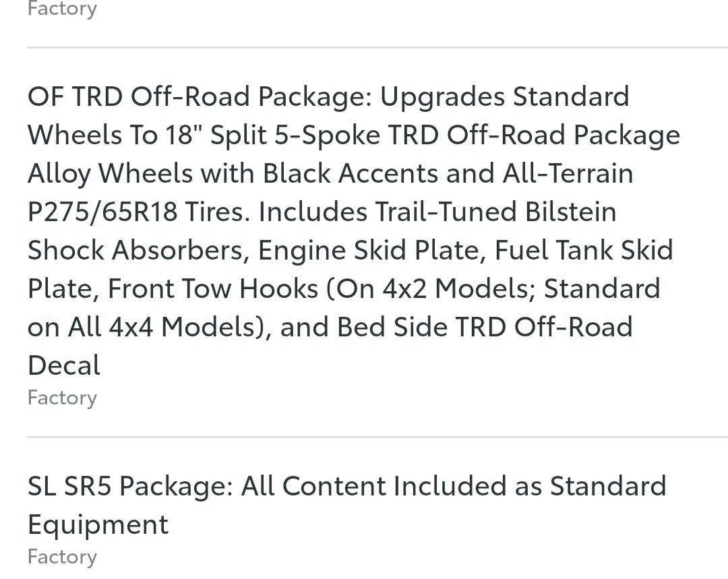Select the Alloy Wheels with Black Accents text
The height and width of the screenshot is (579, 728).
(233, 174)
